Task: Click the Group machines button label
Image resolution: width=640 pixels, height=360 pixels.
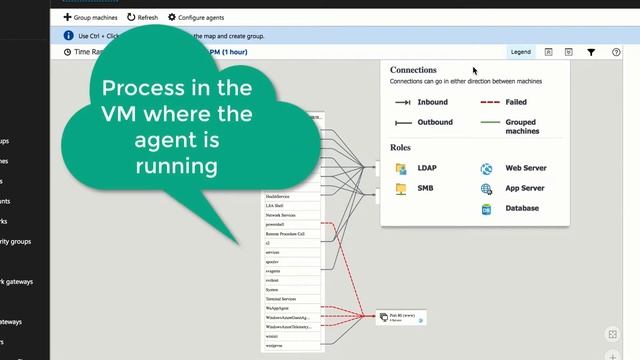Action: coord(96,18)
